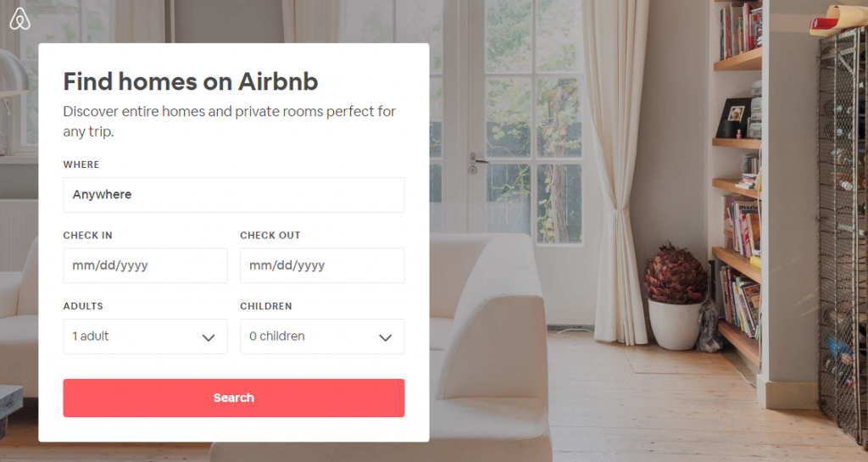The width and height of the screenshot is (868, 462).
Task: Click the chevron arrow in Children dropdown
Action: click(385, 337)
